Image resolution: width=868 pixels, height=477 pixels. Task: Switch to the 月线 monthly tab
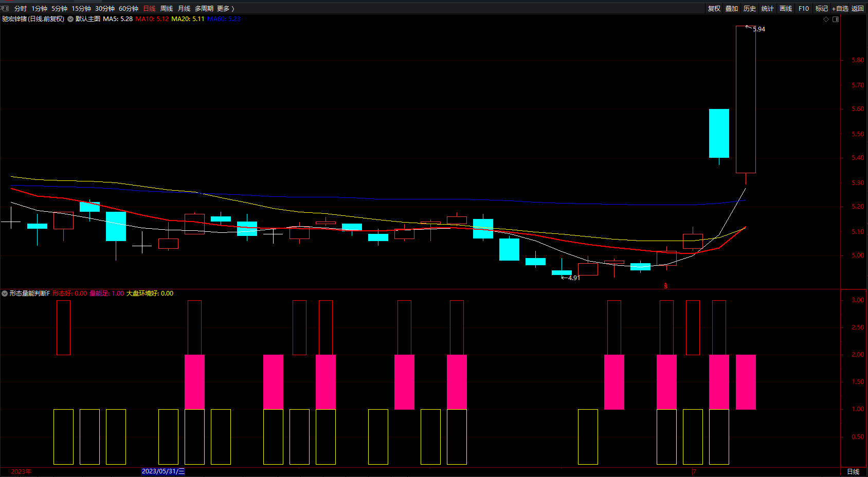point(184,8)
